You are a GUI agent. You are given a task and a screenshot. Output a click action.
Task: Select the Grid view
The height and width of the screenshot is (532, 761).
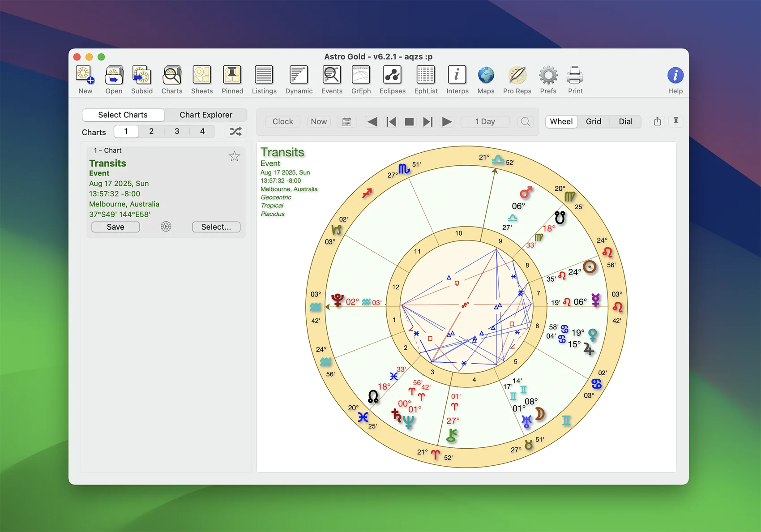point(594,121)
